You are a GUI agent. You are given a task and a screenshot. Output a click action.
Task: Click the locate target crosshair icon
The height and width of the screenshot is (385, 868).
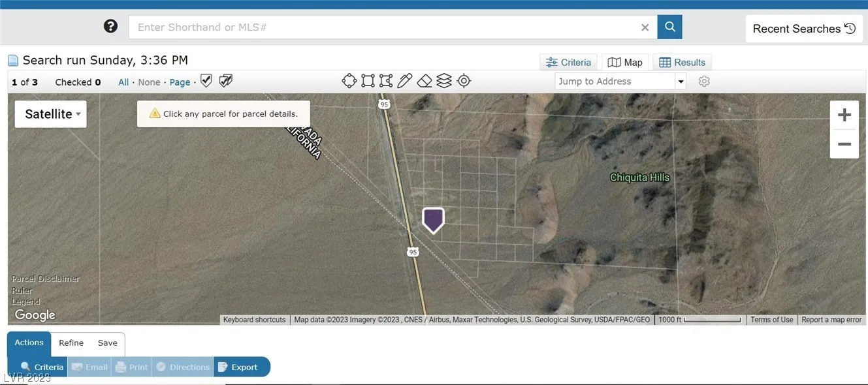[464, 81]
